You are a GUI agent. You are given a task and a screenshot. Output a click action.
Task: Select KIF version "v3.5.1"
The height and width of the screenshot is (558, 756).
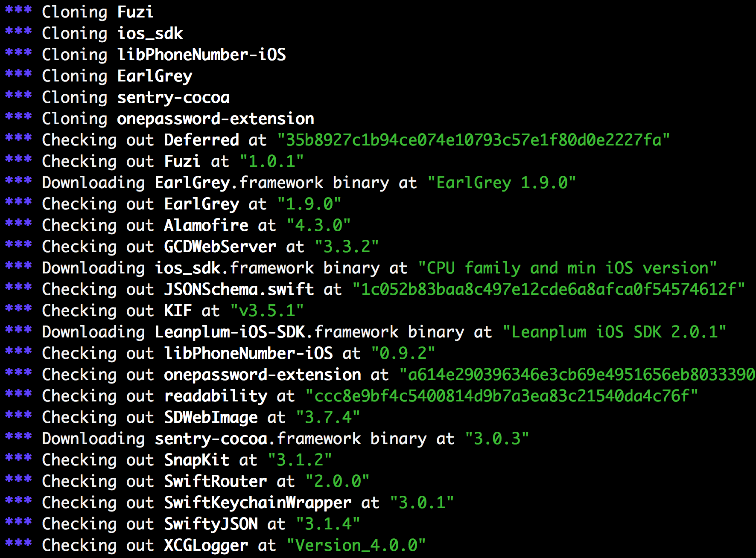coord(267,311)
